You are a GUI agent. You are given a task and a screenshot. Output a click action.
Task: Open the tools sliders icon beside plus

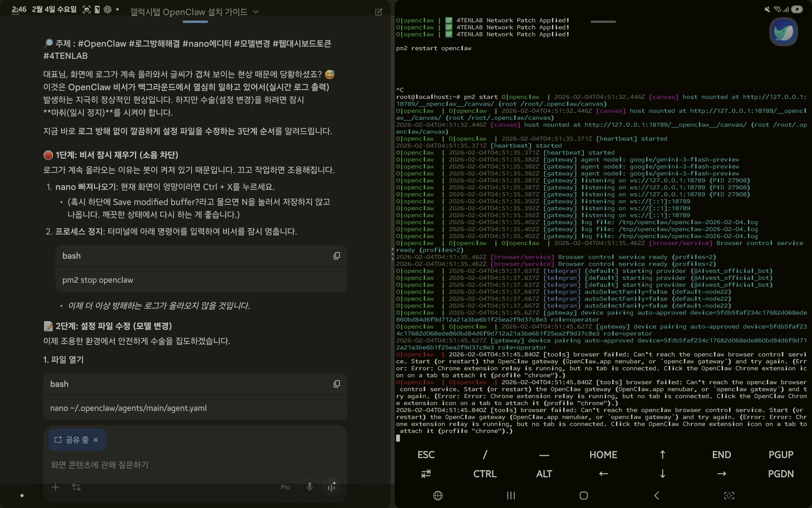click(x=76, y=487)
